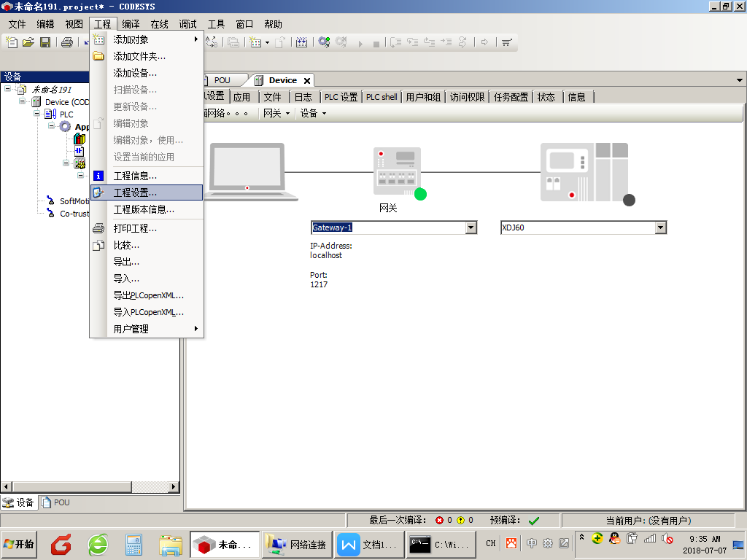Click the Print toolbar icon

pos(67,42)
